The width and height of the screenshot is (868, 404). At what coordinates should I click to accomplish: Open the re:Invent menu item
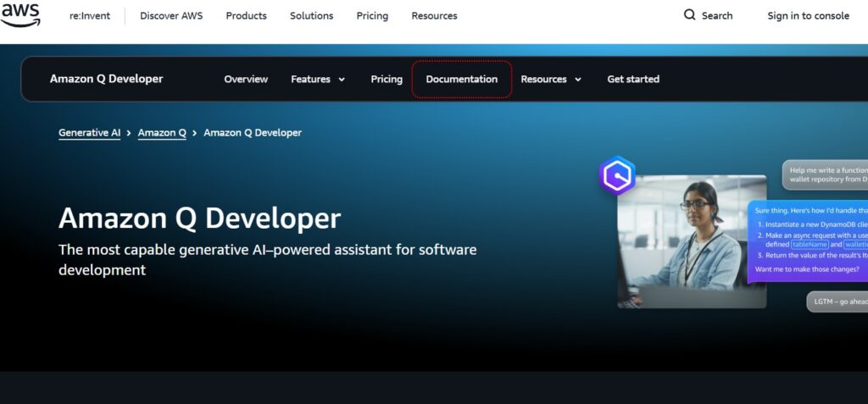click(x=90, y=16)
